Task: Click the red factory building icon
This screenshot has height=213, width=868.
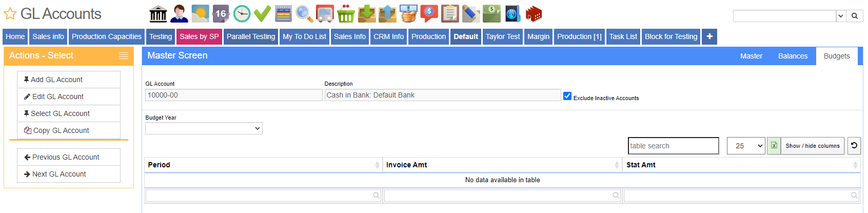Action: [x=534, y=14]
